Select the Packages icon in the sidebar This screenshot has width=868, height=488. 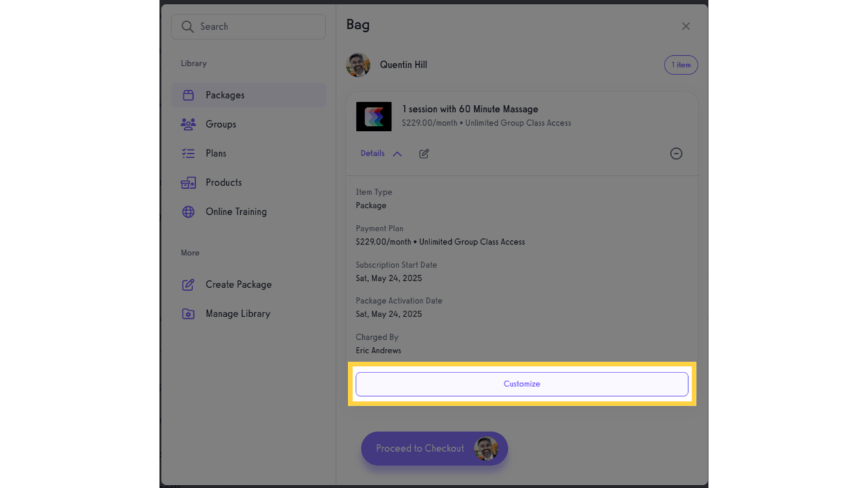pos(188,95)
